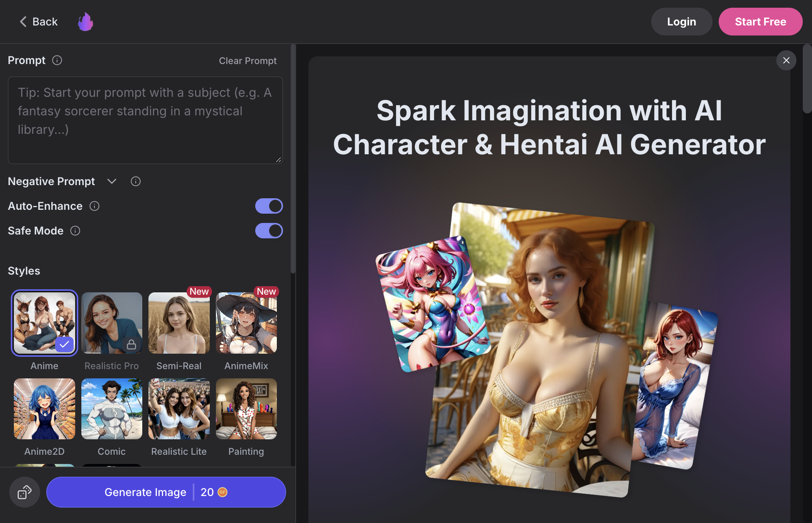Click the random dice prompt icon
Viewport: 812px width, 523px height.
(25, 492)
